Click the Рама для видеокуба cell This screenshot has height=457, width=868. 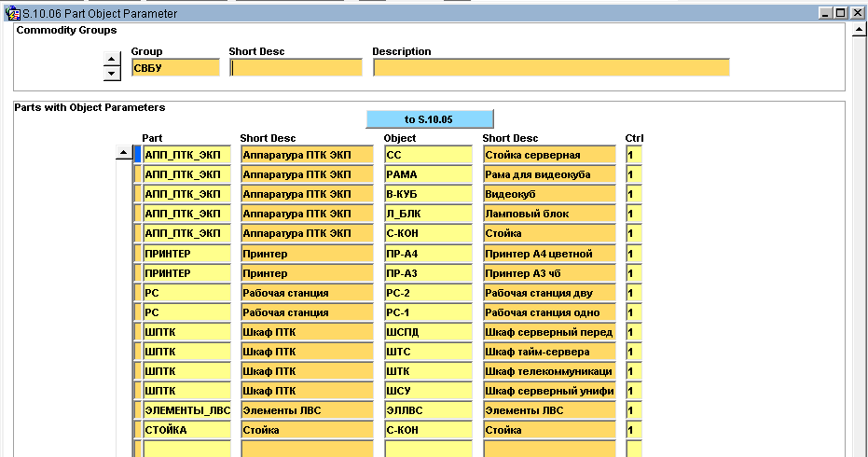[x=550, y=174]
